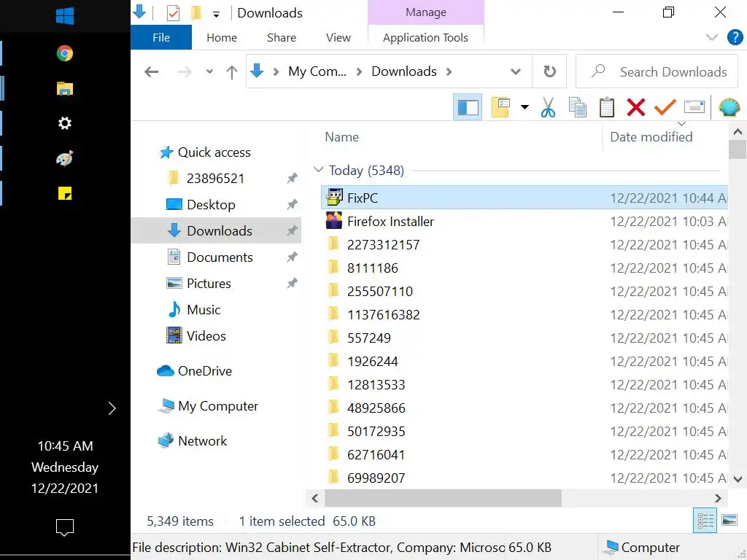
Task: Open the blue Help question mark
Action: 735,37
